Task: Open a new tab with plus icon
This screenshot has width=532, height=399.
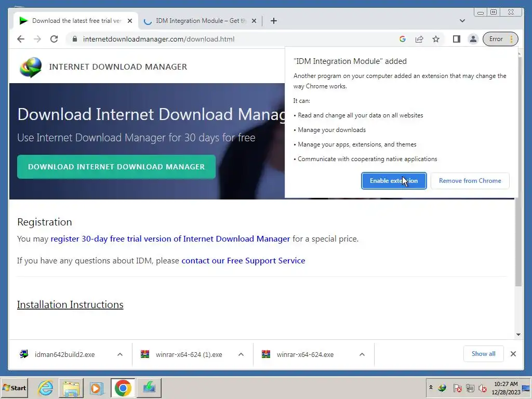Action: click(x=274, y=21)
